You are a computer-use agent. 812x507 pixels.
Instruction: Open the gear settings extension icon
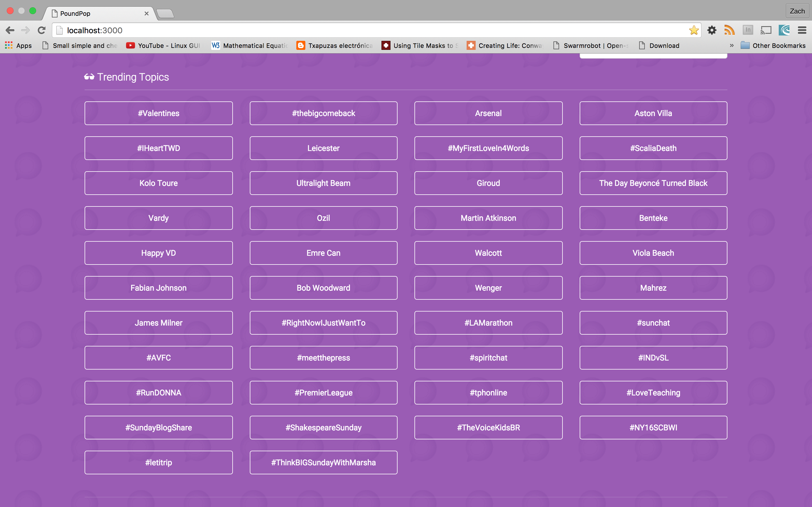(x=712, y=30)
